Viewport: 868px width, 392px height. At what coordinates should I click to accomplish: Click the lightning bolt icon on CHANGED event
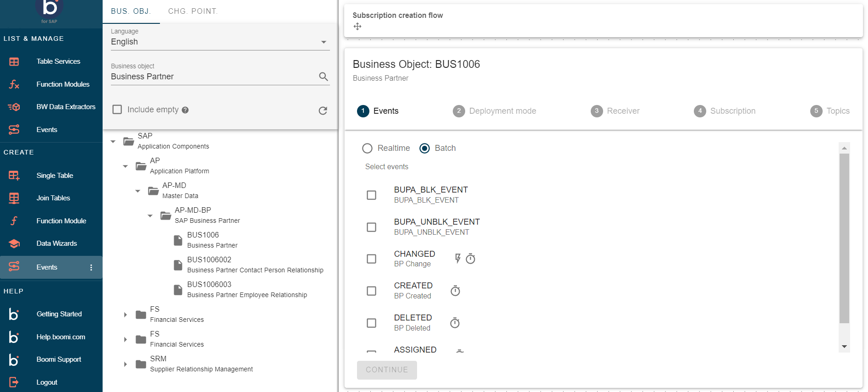coord(457,259)
